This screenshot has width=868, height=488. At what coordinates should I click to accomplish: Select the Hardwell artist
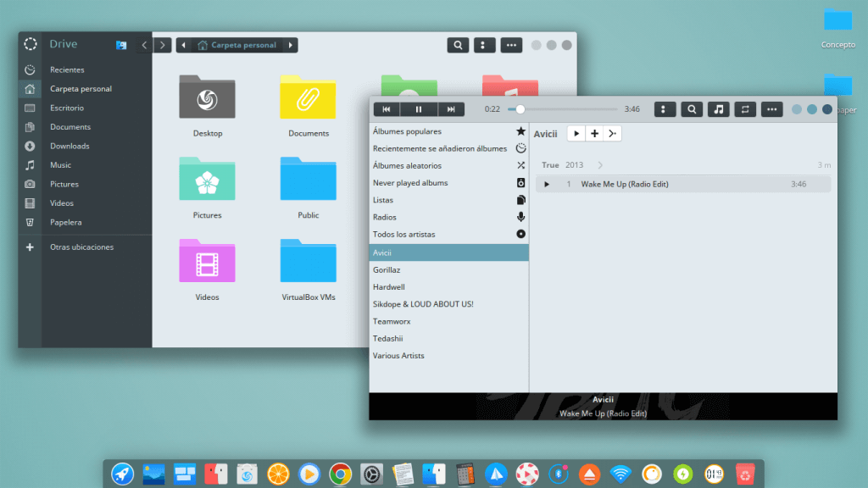(x=449, y=287)
